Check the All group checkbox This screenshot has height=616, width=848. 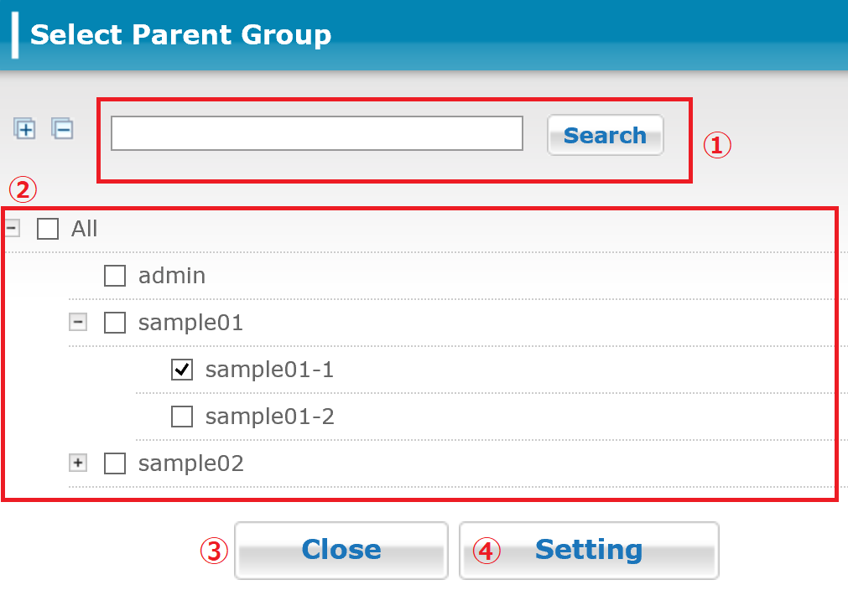tap(48, 229)
